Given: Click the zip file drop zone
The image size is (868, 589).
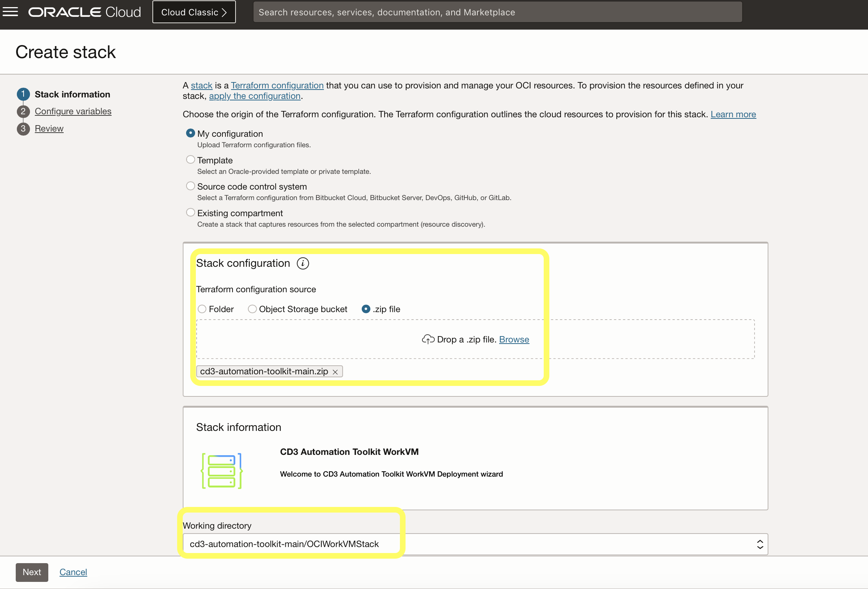Looking at the screenshot, I should coord(475,339).
